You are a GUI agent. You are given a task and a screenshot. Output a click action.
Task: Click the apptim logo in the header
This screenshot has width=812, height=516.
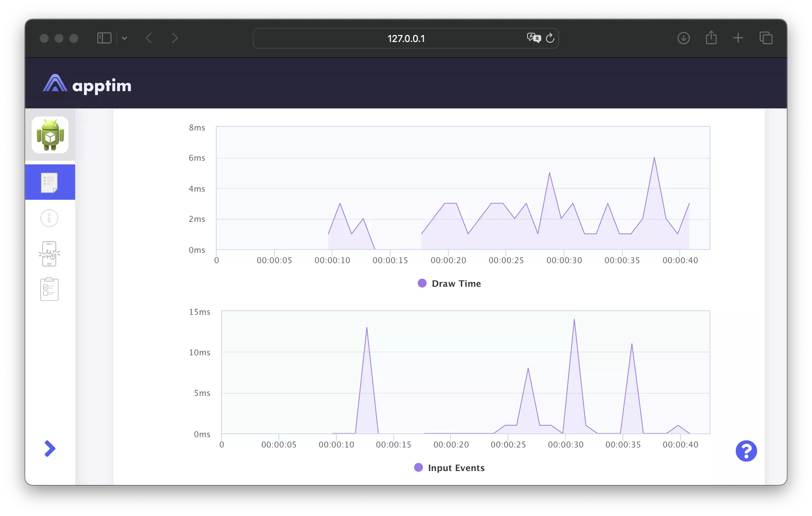(x=87, y=84)
